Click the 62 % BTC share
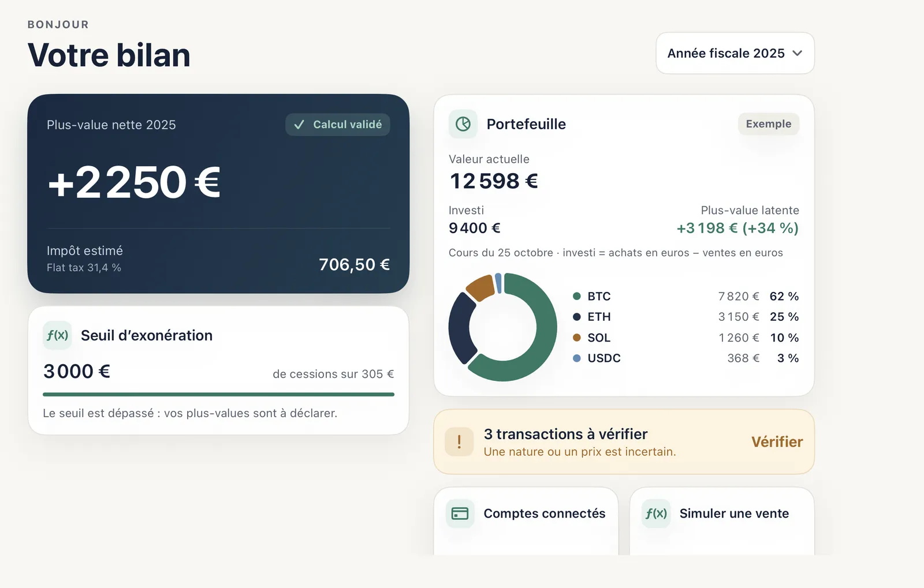This screenshot has width=924, height=588. click(784, 296)
